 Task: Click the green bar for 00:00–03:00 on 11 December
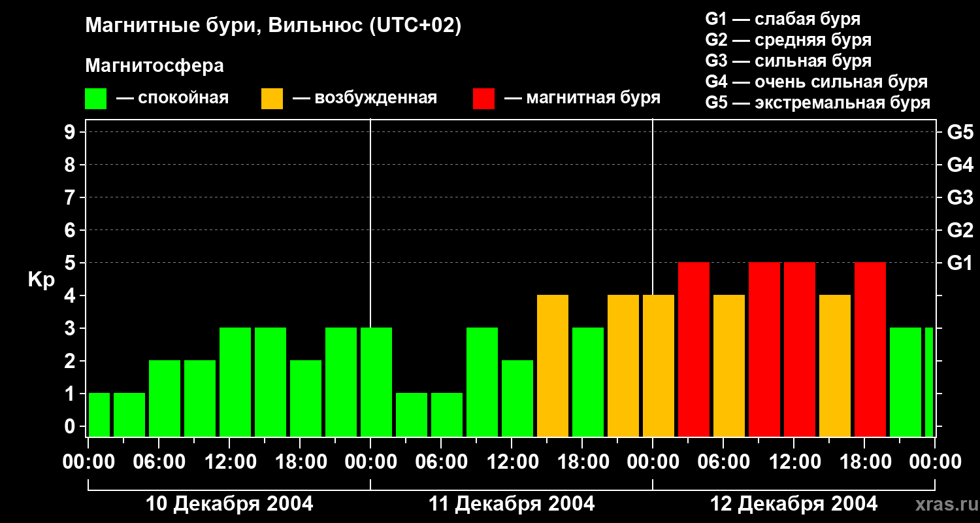376,382
